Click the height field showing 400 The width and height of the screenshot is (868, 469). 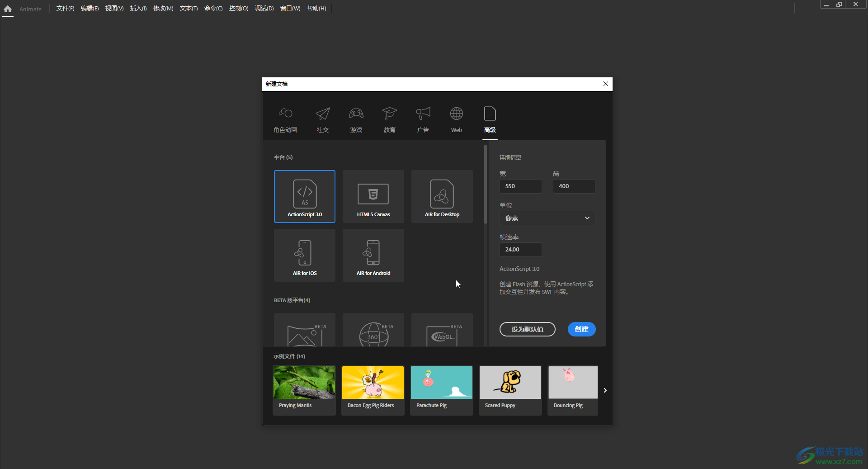tap(574, 186)
